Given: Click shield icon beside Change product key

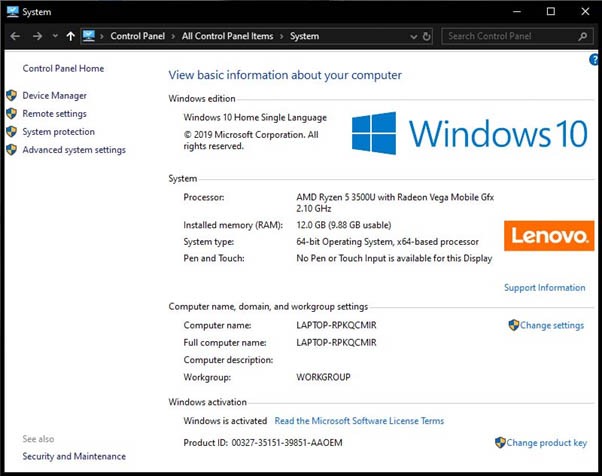Looking at the screenshot, I should tap(500, 442).
